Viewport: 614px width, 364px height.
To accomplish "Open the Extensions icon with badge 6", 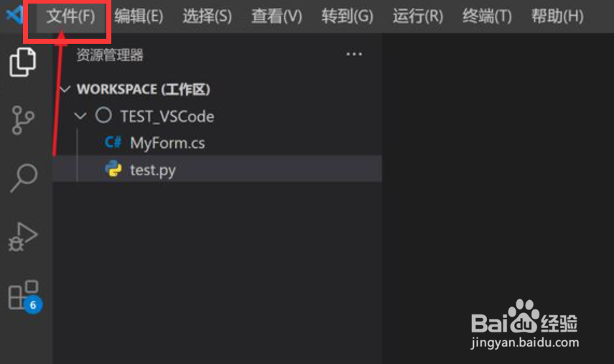I will [24, 297].
